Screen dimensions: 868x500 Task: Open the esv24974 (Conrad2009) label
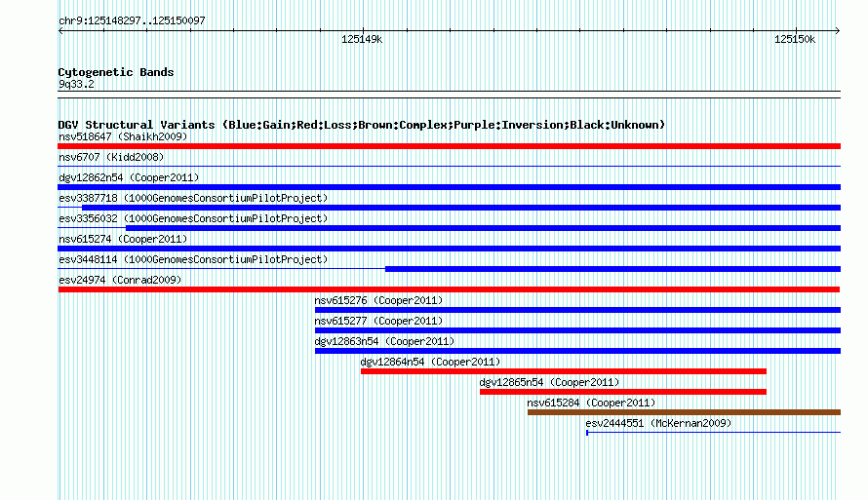[120, 280]
